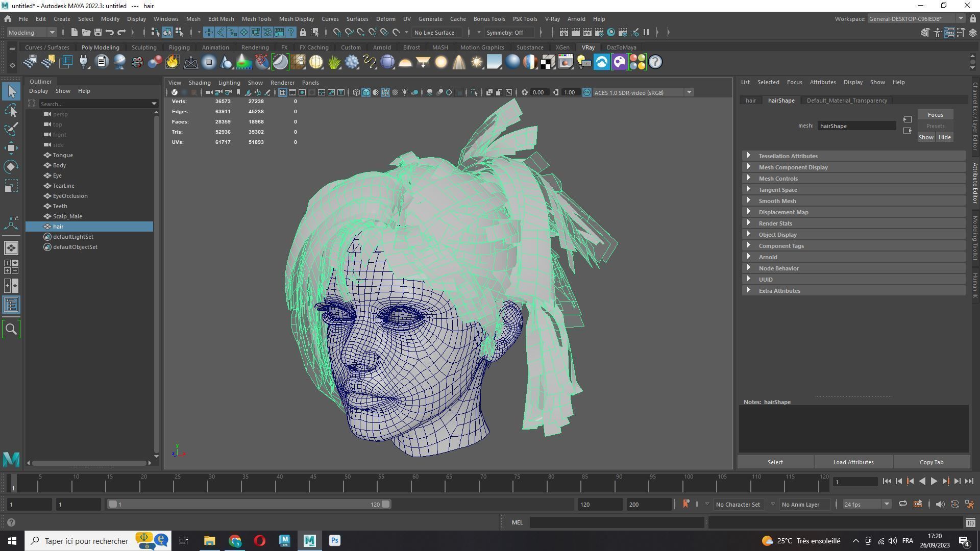Activate the Select tool in the left toolbox
This screenshot has height=551, width=980.
tap(11, 92)
